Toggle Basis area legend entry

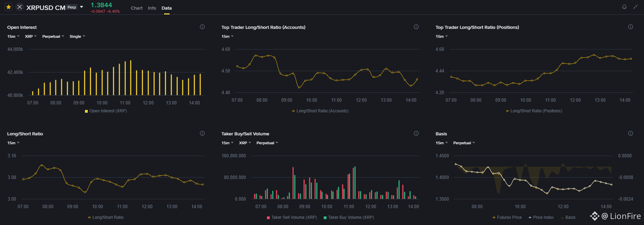[x=568, y=217]
